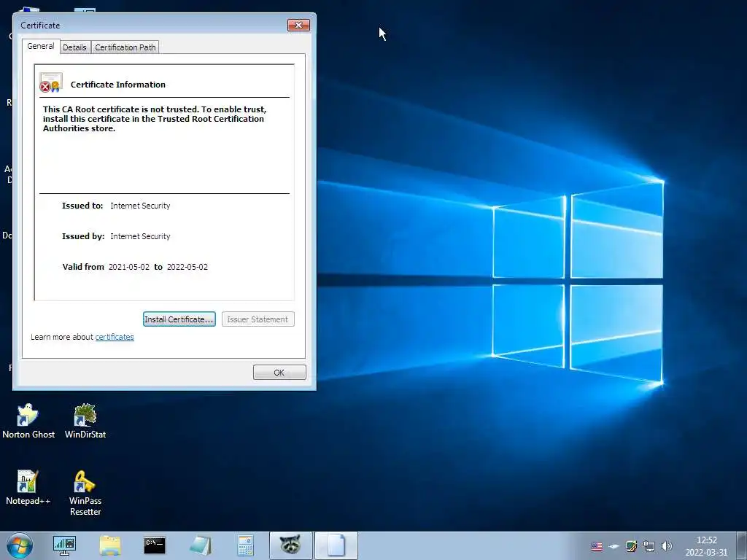Open the network connection tray icon
Image resolution: width=747 pixels, height=560 pixels.
(649, 546)
